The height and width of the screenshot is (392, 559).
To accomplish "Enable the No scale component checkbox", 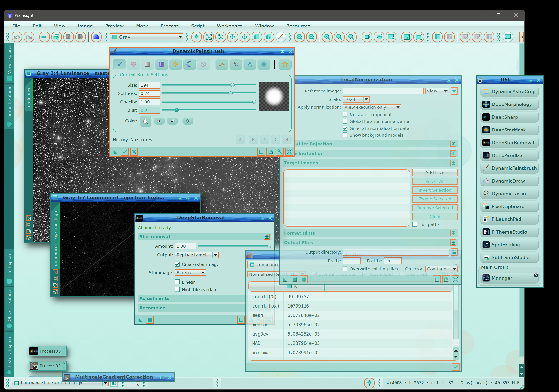I will 345,115.
